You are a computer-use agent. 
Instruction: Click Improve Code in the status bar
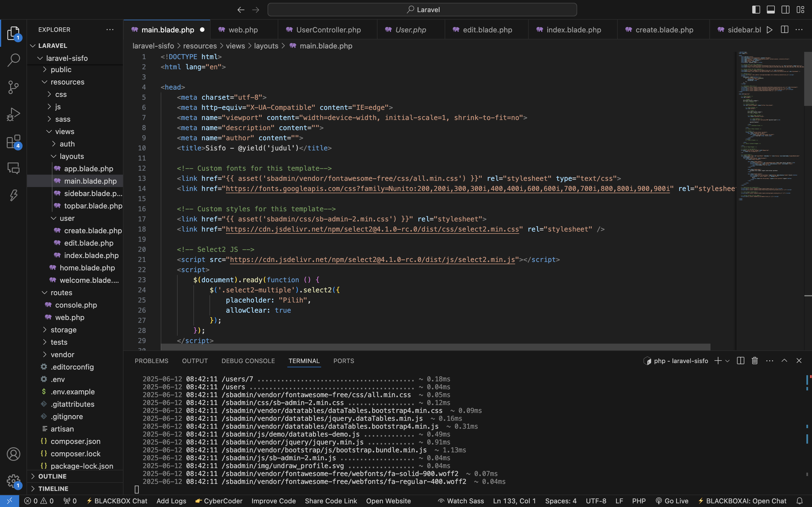click(x=273, y=501)
